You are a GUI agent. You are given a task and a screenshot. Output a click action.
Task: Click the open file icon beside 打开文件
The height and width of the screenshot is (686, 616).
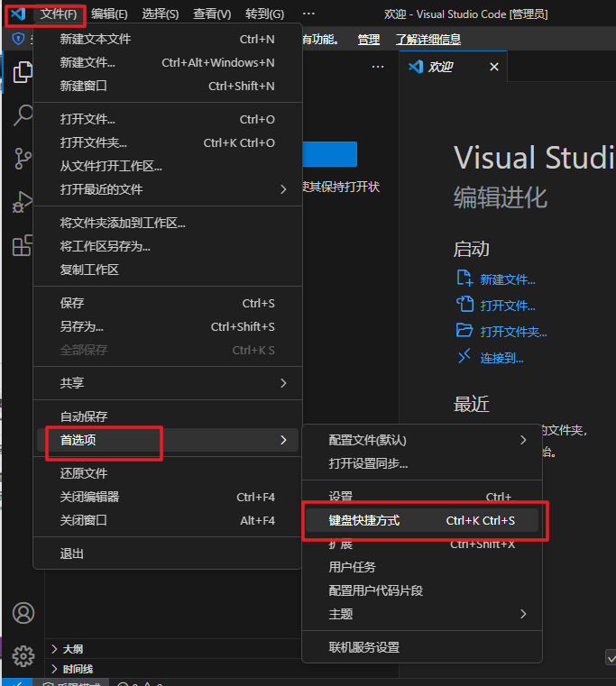pos(464,304)
